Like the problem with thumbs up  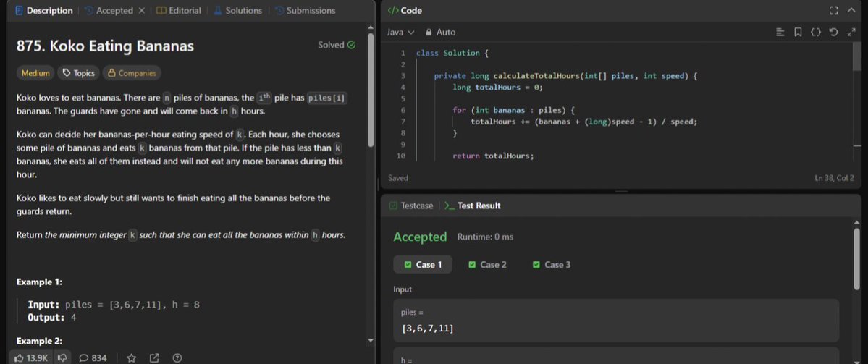click(x=31, y=358)
